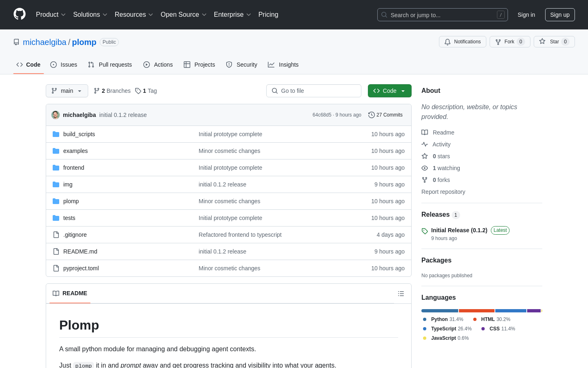Open 'Refactored frontend to typescript' commit message
Screen dimensions: 588x368
[x=240, y=235]
